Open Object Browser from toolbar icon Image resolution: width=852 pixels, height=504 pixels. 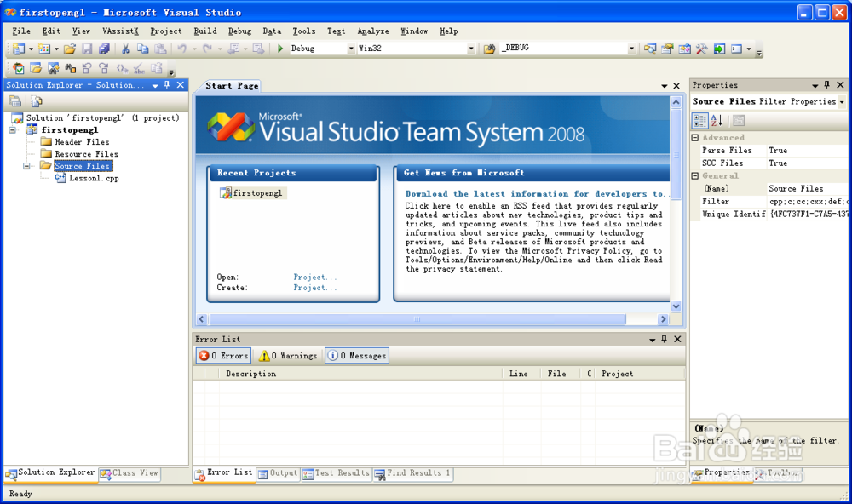pos(685,49)
